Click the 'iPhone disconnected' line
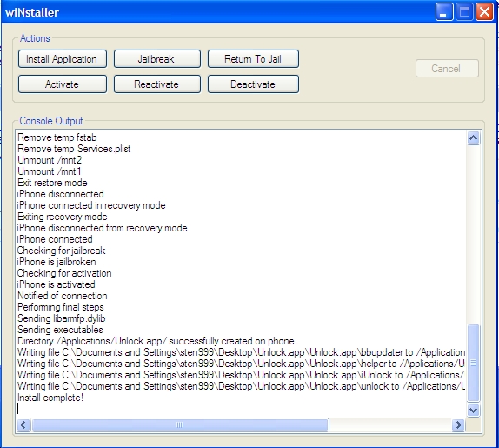Viewport: 499px width, 448px height. tap(61, 194)
